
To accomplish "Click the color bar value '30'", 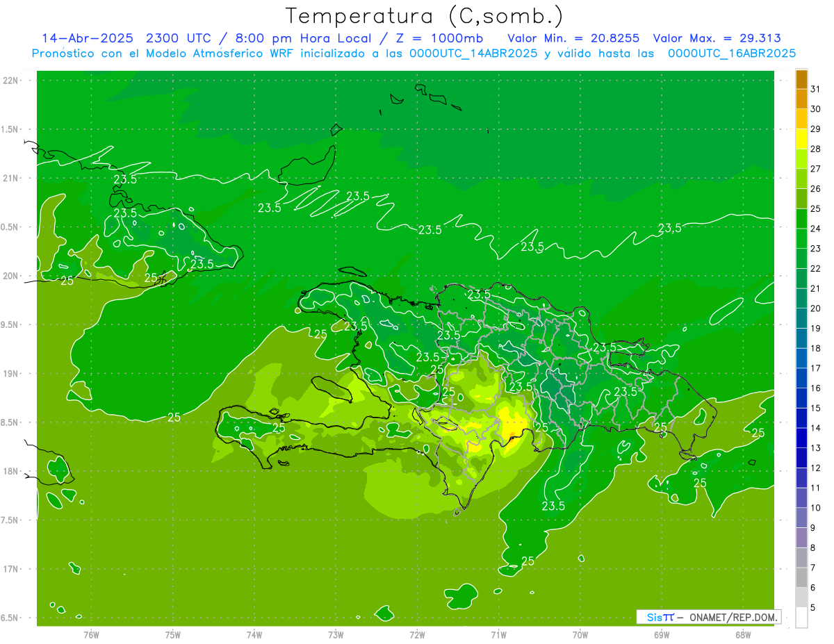I will 816,109.
